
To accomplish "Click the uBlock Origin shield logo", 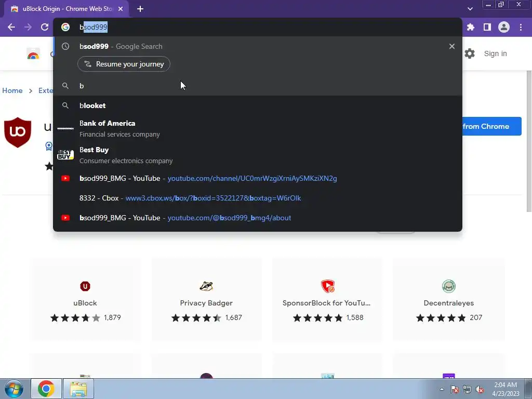I will (x=18, y=132).
